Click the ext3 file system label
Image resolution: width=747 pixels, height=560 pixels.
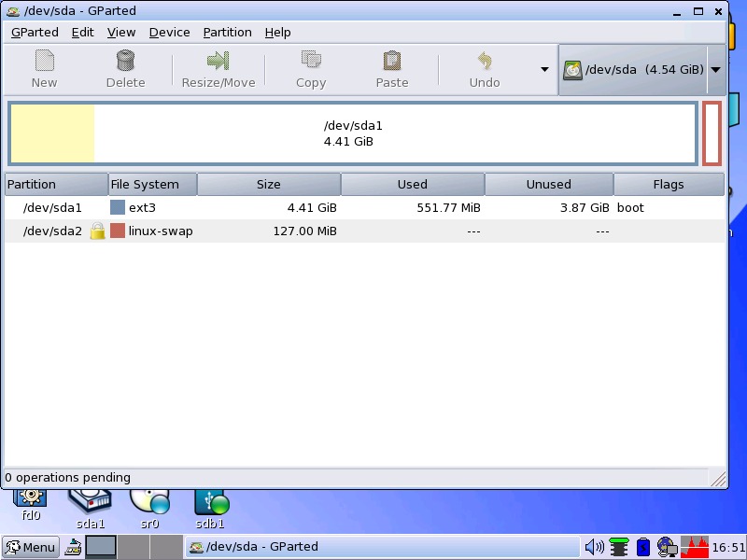tap(142, 207)
